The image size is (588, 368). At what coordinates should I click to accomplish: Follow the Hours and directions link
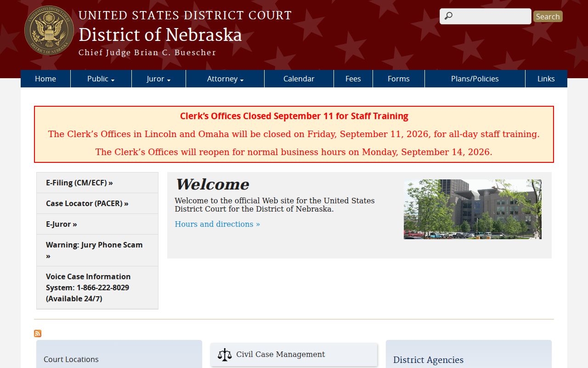coord(217,224)
